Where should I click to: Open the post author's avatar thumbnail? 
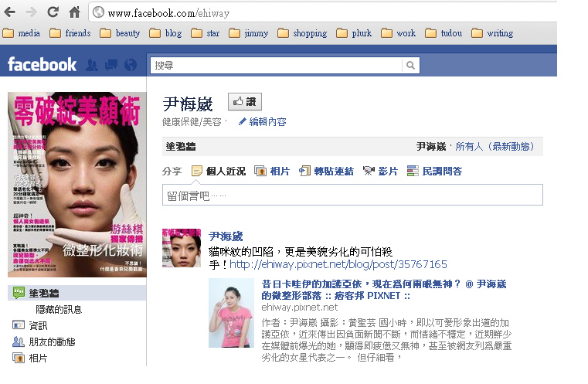(182, 248)
